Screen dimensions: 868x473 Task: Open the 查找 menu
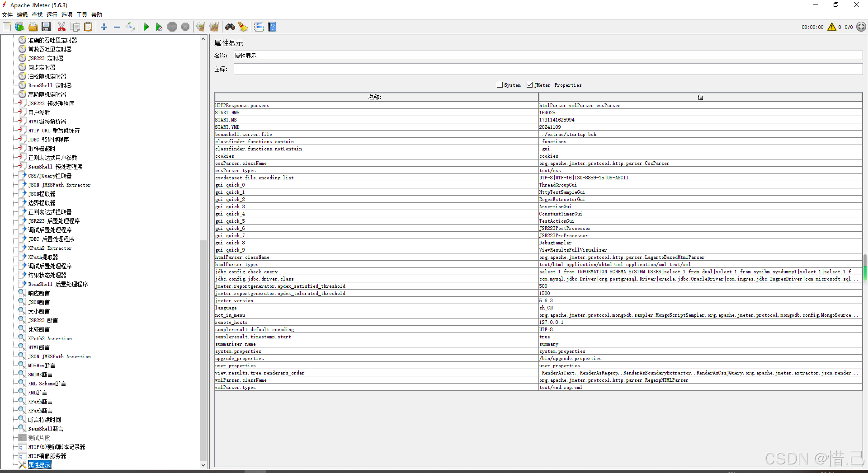point(37,14)
